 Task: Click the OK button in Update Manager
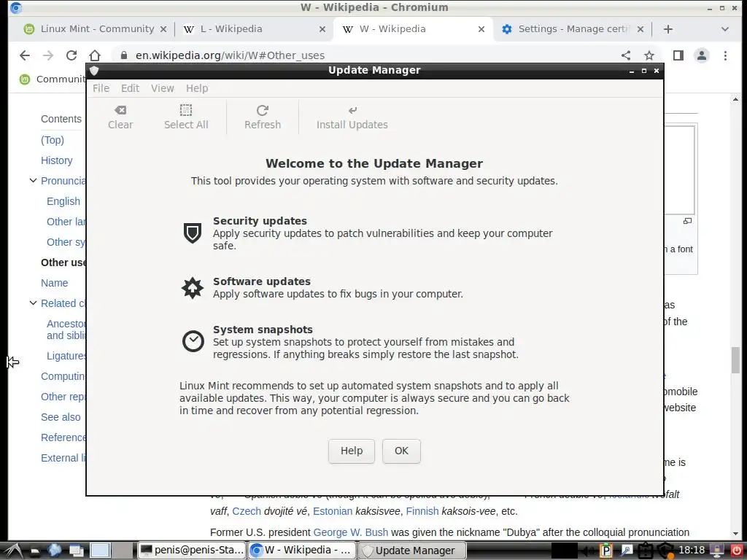pos(401,451)
